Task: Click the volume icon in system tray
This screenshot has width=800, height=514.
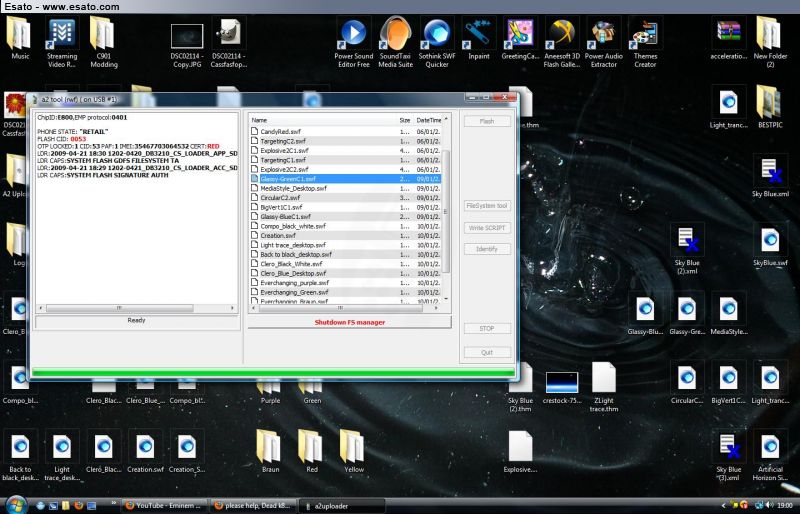Action: point(769,505)
